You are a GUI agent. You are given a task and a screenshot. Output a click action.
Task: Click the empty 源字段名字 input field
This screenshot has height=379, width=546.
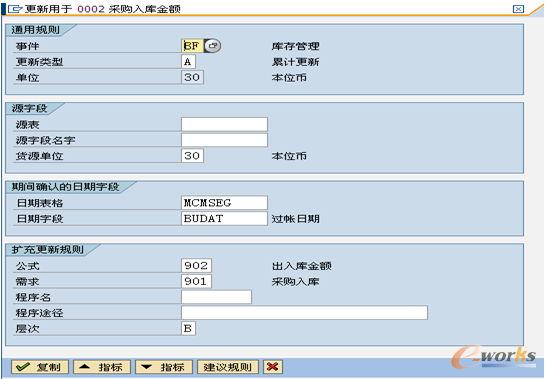tap(224, 140)
